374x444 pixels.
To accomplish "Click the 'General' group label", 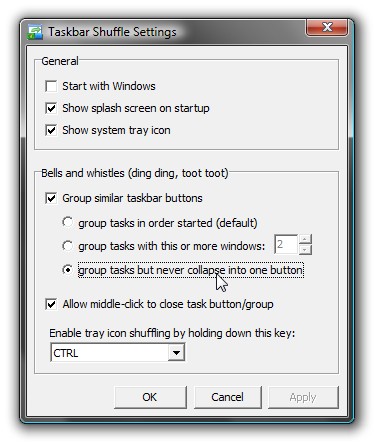I will 60,61.
